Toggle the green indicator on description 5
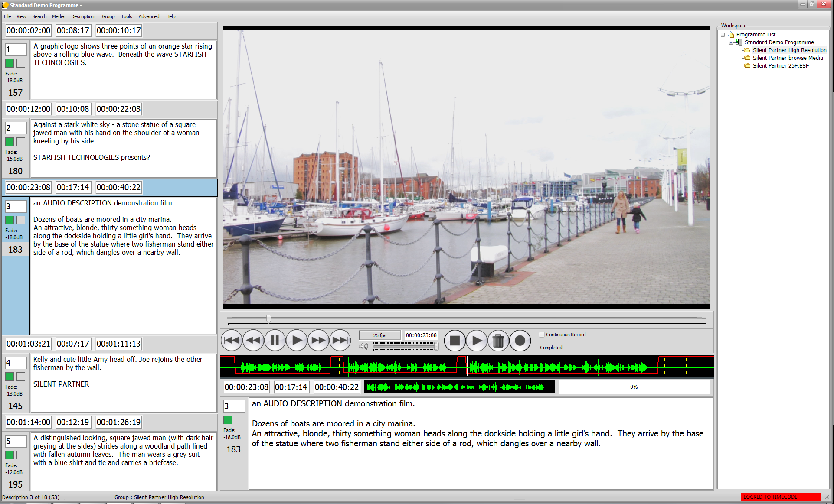Image resolution: width=834 pixels, height=504 pixels. pyautogui.click(x=9, y=455)
